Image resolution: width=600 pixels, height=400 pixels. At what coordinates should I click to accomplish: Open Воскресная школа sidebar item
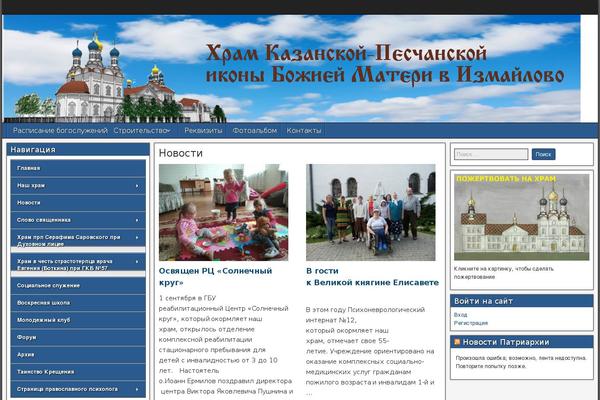tap(78, 303)
